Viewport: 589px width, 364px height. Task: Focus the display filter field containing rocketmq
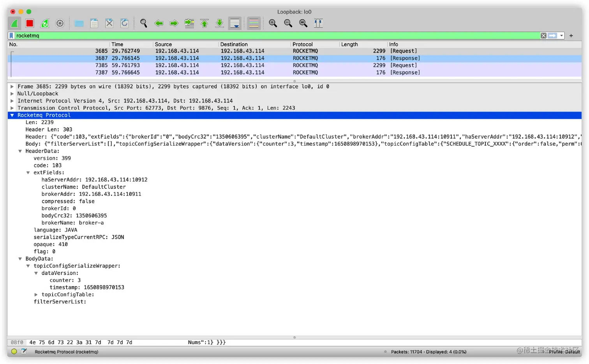(277, 35)
